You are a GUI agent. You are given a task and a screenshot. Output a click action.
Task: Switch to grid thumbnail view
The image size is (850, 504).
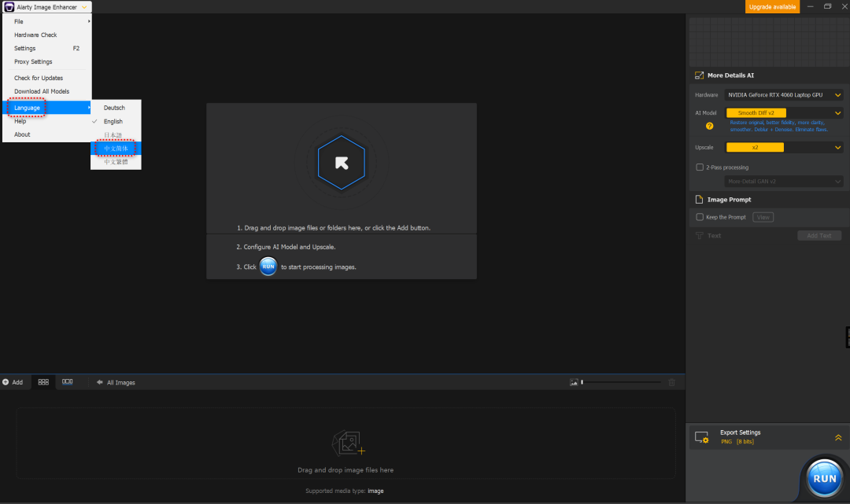pyautogui.click(x=43, y=382)
